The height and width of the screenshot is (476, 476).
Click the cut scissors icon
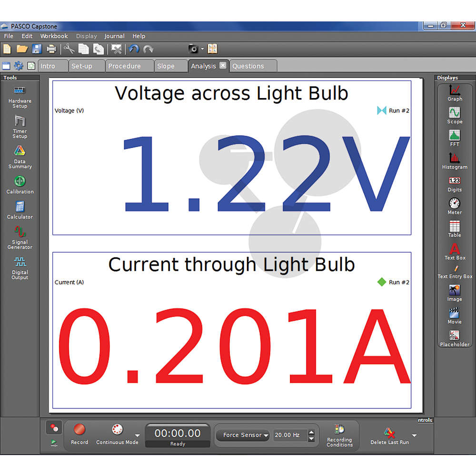[69, 49]
